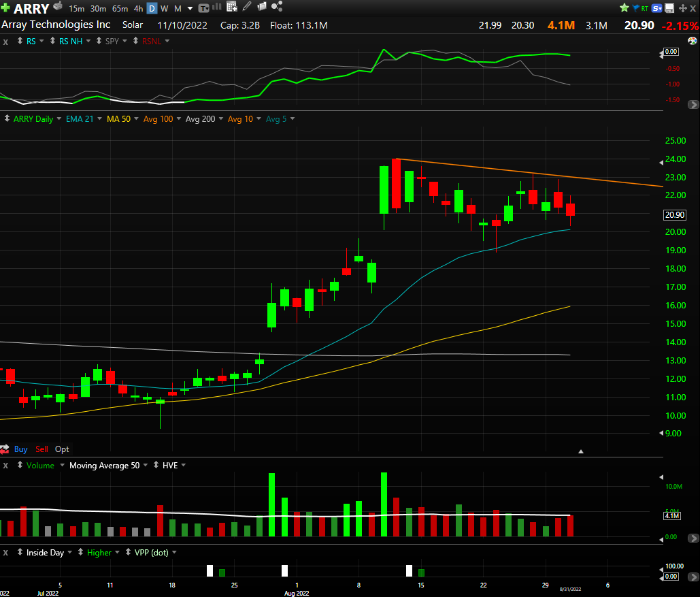Open the EMA 21 dropdown arrow

(99, 118)
